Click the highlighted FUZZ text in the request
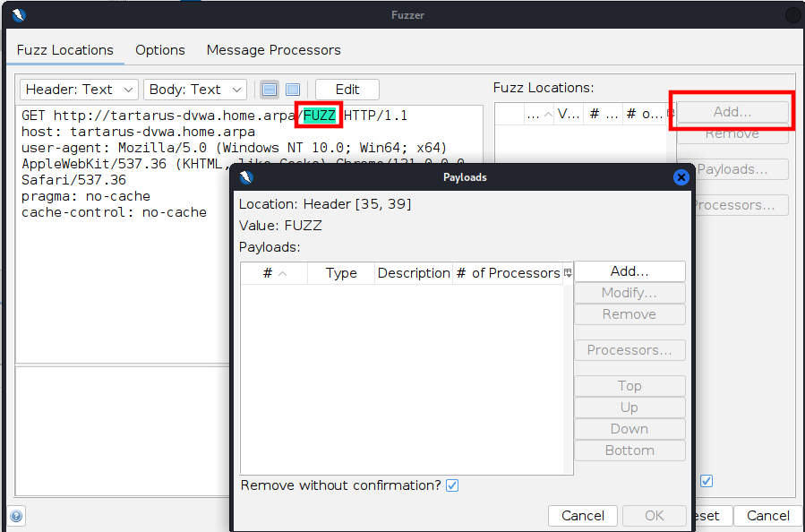The width and height of the screenshot is (805, 532). [320, 116]
